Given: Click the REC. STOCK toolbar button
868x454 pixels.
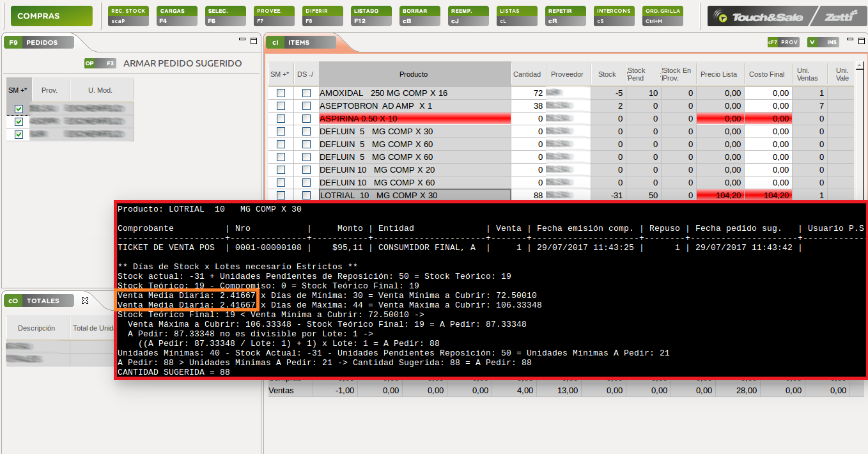Looking at the screenshot, I should click(128, 15).
